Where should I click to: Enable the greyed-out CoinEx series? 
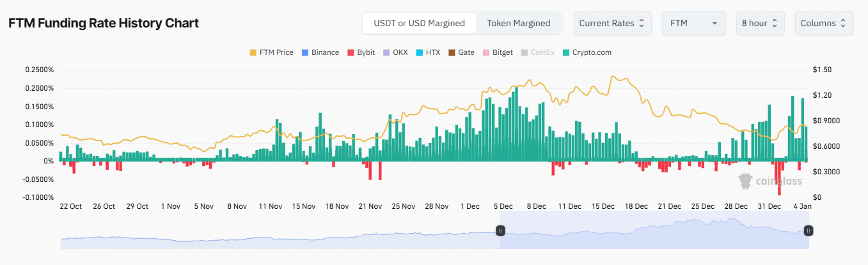537,52
